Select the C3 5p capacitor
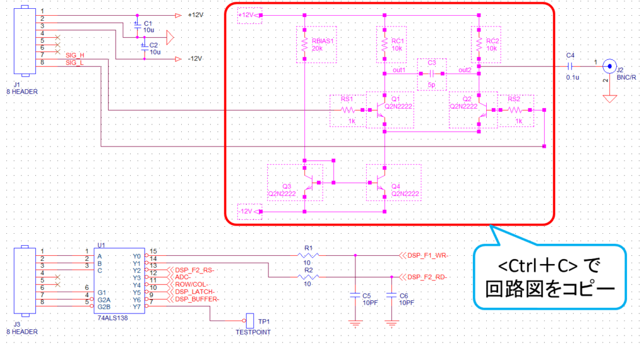This screenshot has width=644, height=345. coord(431,72)
